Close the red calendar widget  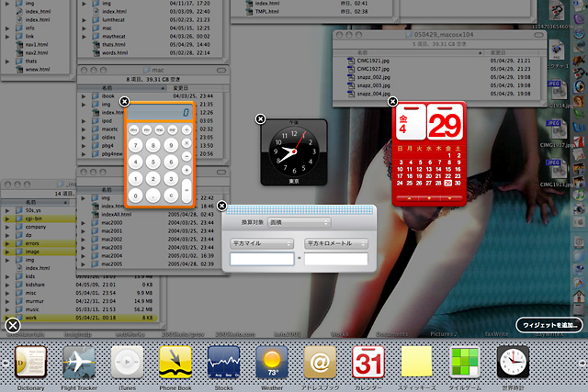pos(392,101)
